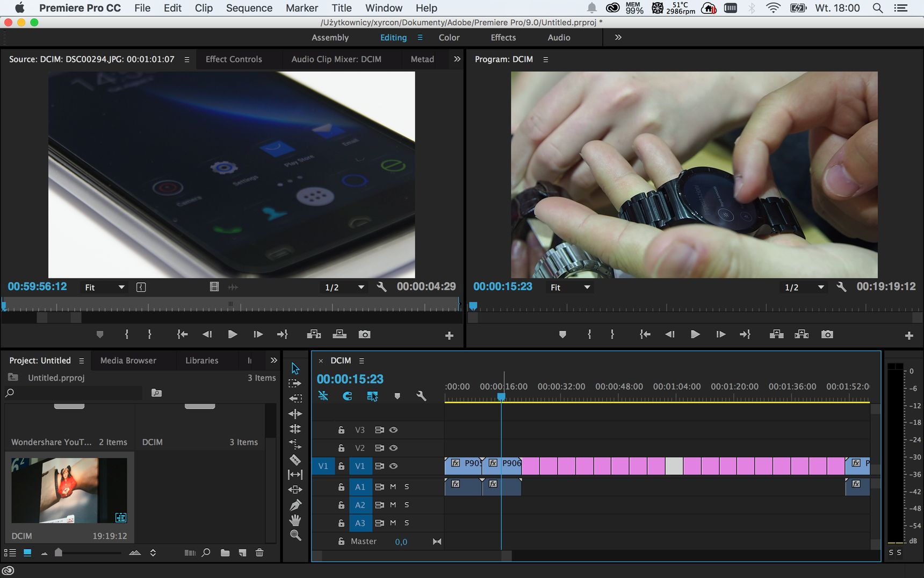Add marker in timeline panel
This screenshot has width=924, height=578.
tap(397, 396)
